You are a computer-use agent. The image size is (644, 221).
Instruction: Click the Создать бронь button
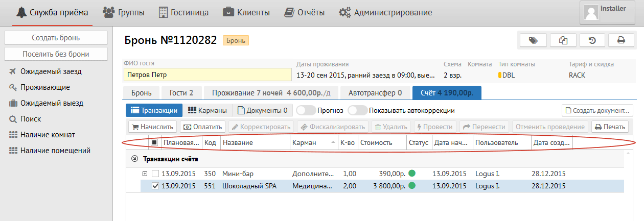56,38
